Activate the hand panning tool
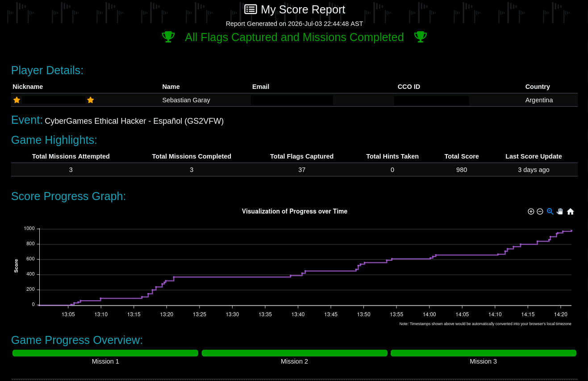This screenshot has width=588, height=381. pyautogui.click(x=560, y=211)
